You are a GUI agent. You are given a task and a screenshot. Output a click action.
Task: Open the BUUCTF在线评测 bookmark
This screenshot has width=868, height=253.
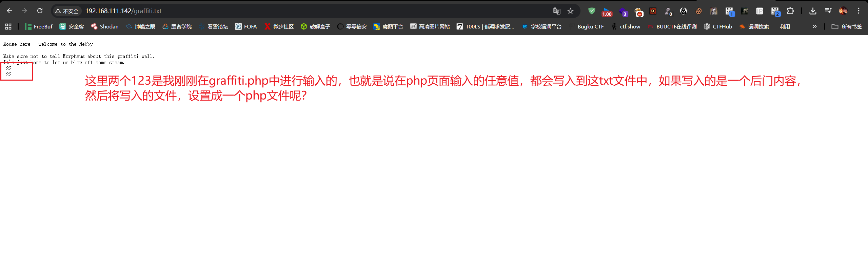[672, 26]
